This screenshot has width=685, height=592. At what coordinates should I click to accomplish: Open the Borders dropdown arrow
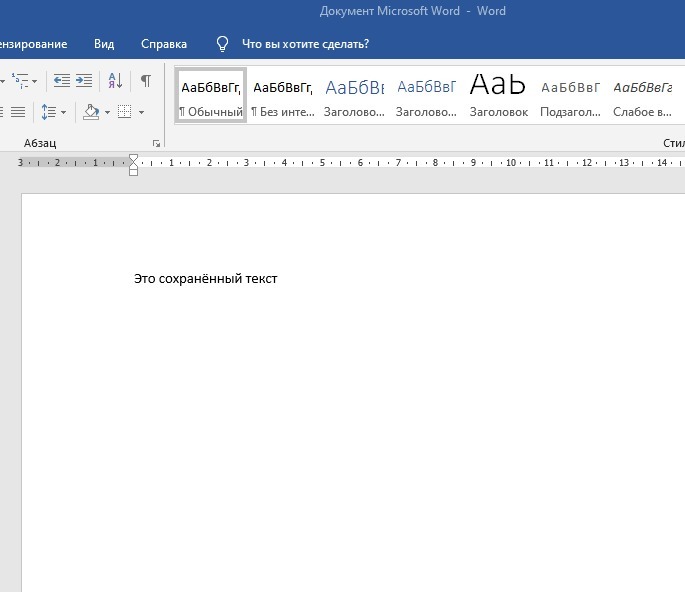coord(141,113)
